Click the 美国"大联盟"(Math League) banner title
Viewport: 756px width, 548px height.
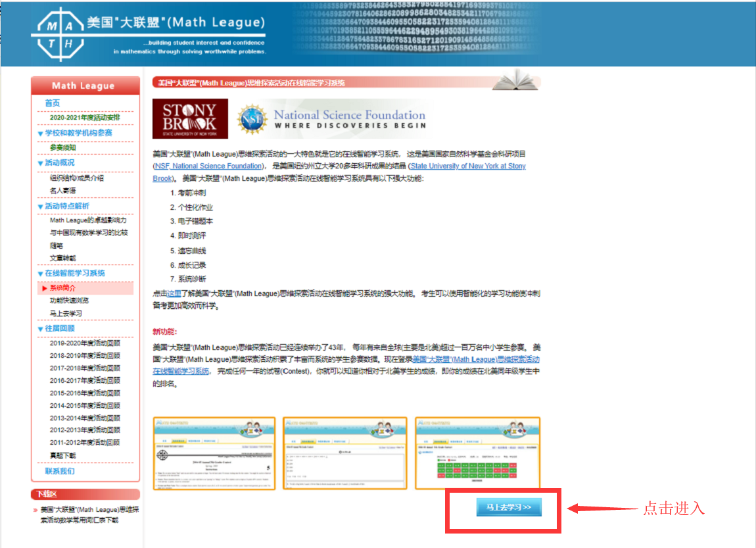click(176, 22)
